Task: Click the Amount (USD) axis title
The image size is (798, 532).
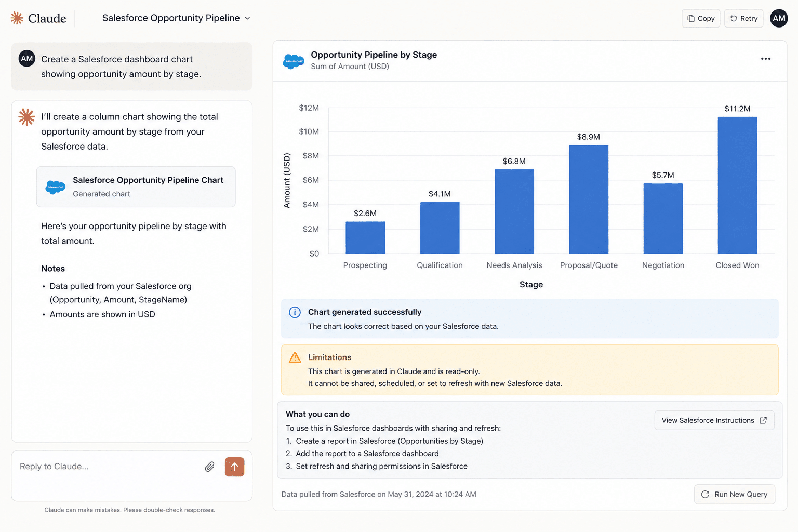Action: pyautogui.click(x=287, y=180)
